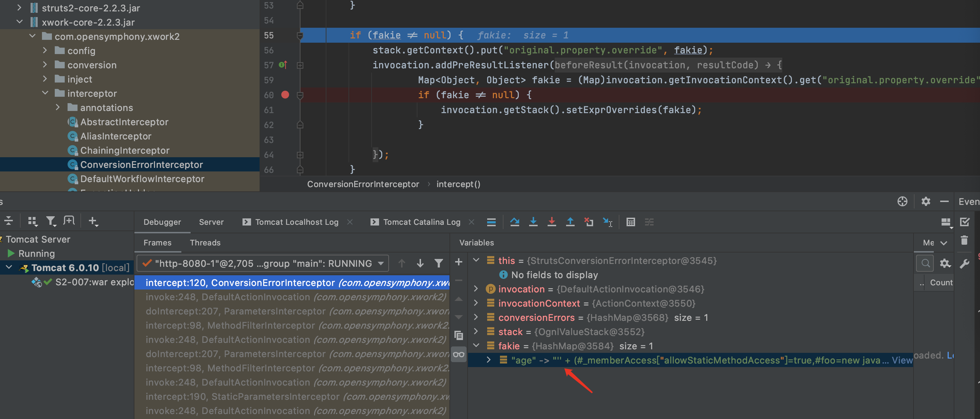Click ConversionErrorInterceptor breadcrumb
This screenshot has width=980, height=419.
pyautogui.click(x=363, y=184)
